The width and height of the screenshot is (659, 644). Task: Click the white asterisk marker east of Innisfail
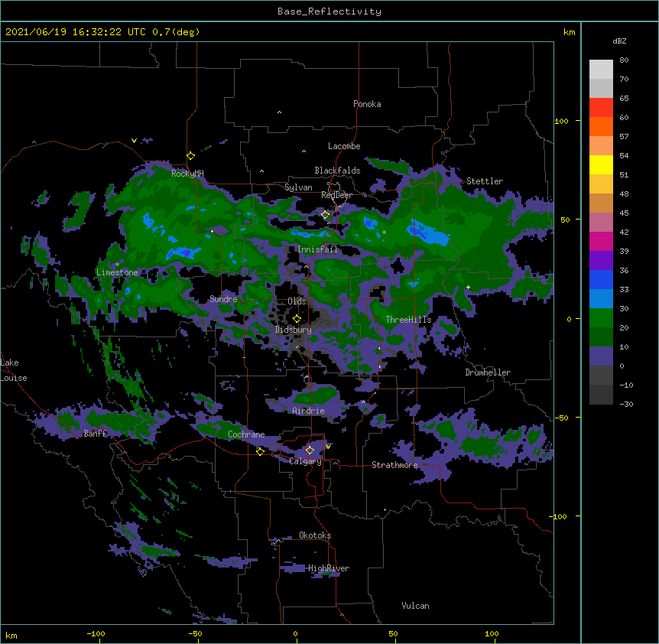point(384,233)
